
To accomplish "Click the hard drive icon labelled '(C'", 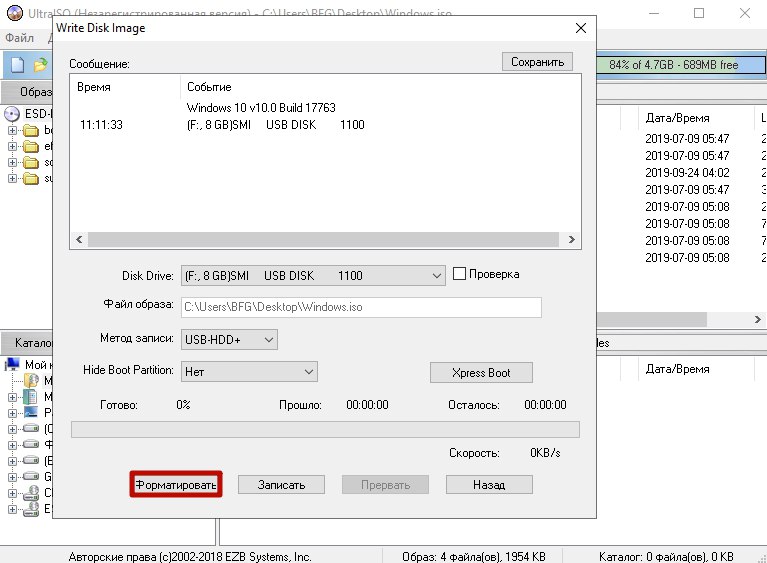I will click(31, 428).
